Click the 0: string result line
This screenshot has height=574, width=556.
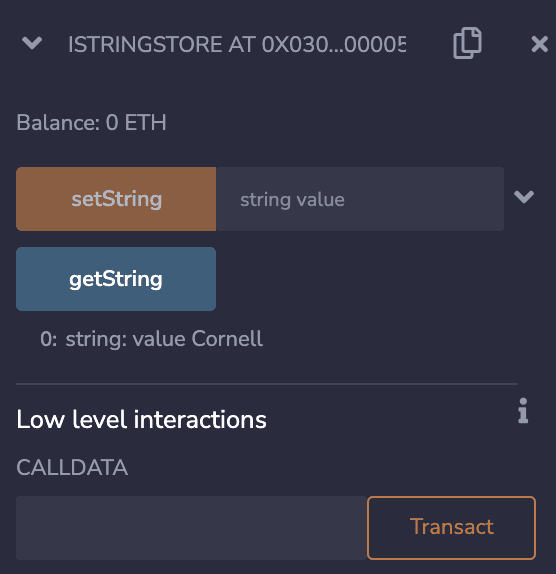(x=152, y=339)
